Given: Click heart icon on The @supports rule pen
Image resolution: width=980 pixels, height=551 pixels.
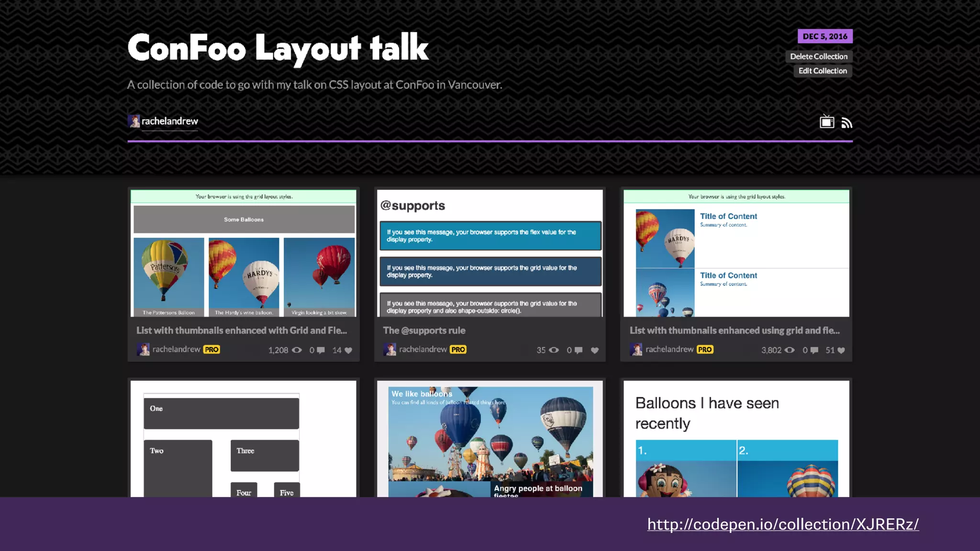Looking at the screenshot, I should coord(595,350).
